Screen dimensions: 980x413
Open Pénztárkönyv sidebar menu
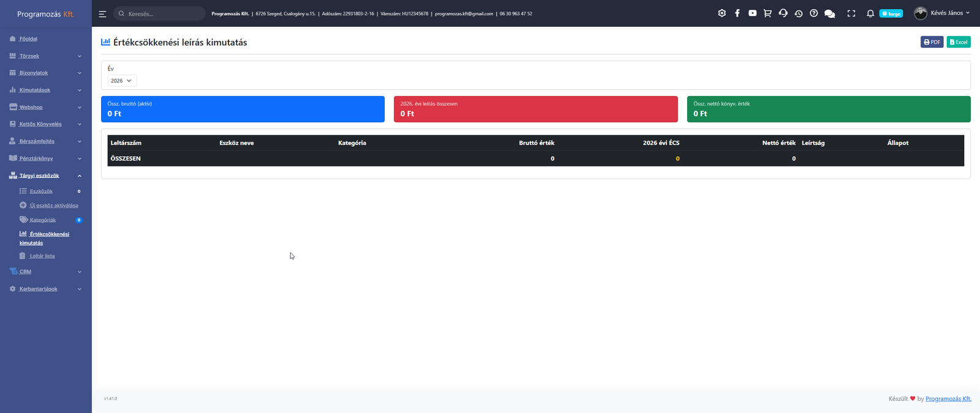pos(36,158)
